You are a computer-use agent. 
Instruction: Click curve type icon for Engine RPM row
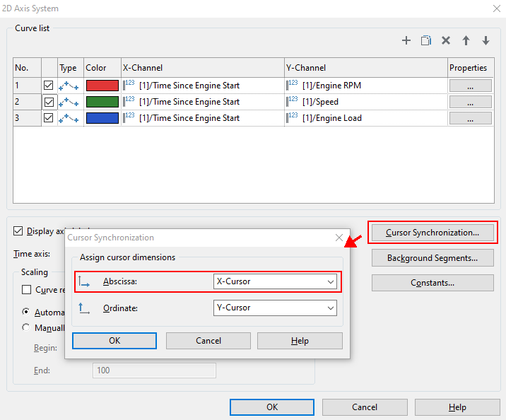tap(69, 86)
